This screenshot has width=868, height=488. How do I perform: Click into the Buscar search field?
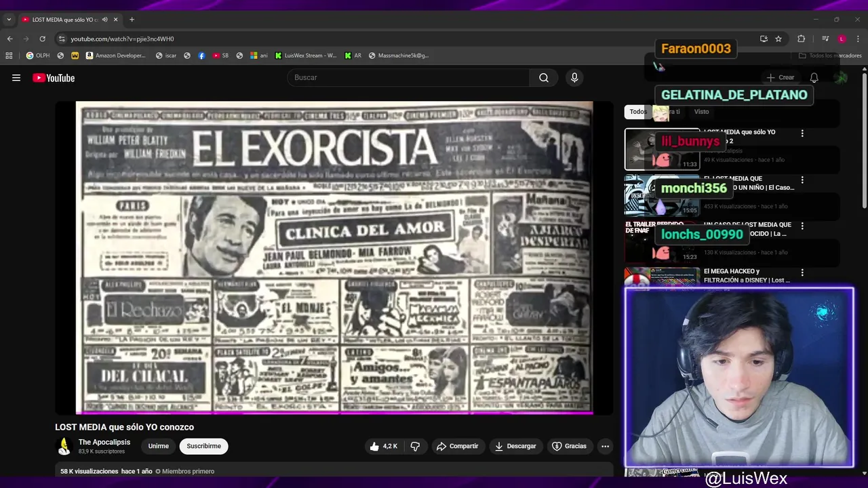pos(410,77)
